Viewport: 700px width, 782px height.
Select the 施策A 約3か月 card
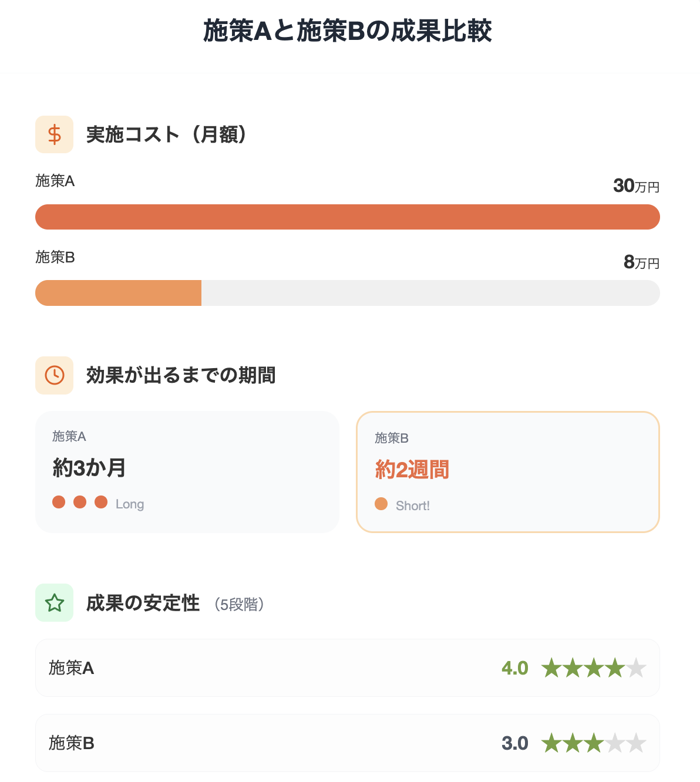187,472
